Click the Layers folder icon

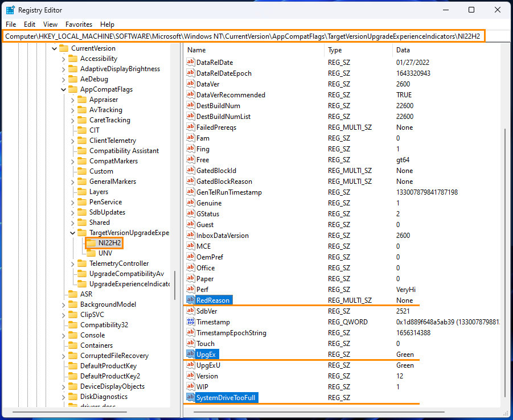click(82, 192)
